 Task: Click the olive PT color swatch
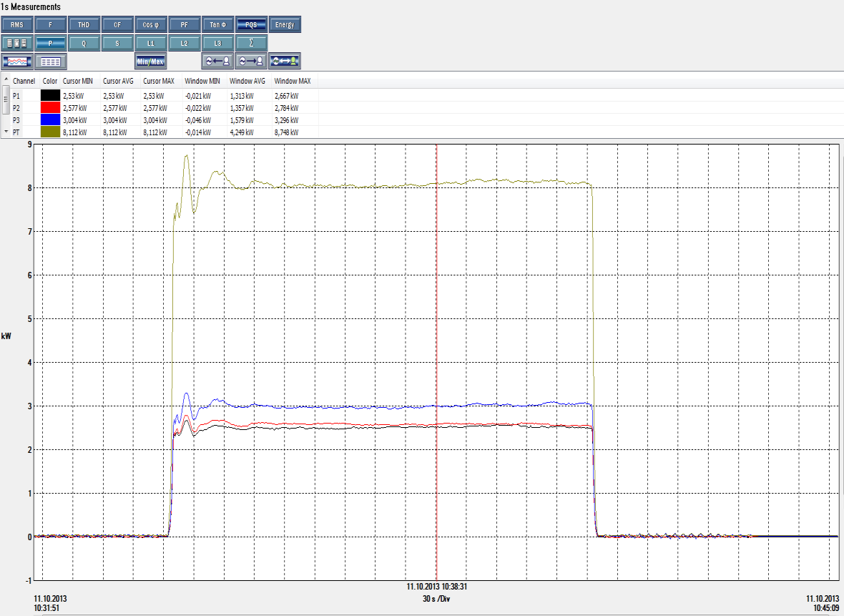(x=50, y=132)
